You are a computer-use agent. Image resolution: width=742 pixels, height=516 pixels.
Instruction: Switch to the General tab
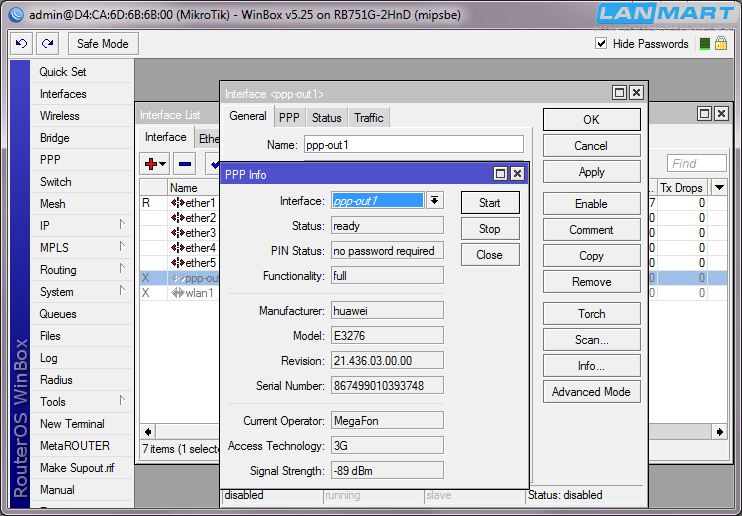coord(247,116)
